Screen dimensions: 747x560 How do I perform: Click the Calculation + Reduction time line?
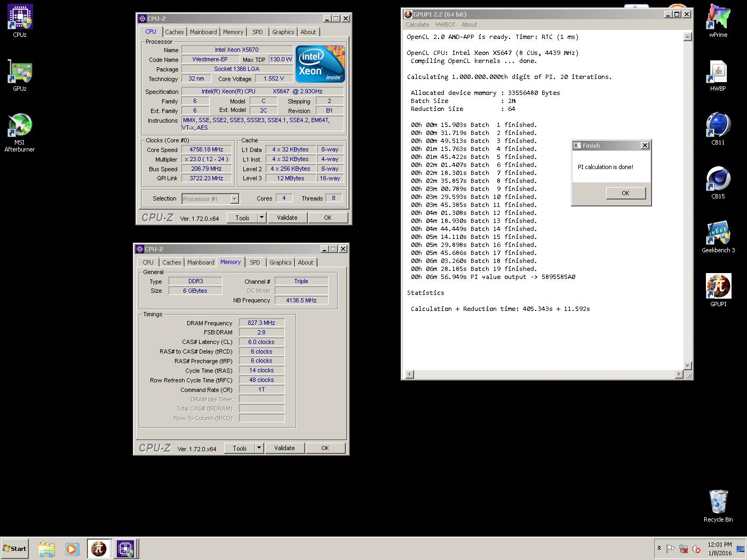500,309
